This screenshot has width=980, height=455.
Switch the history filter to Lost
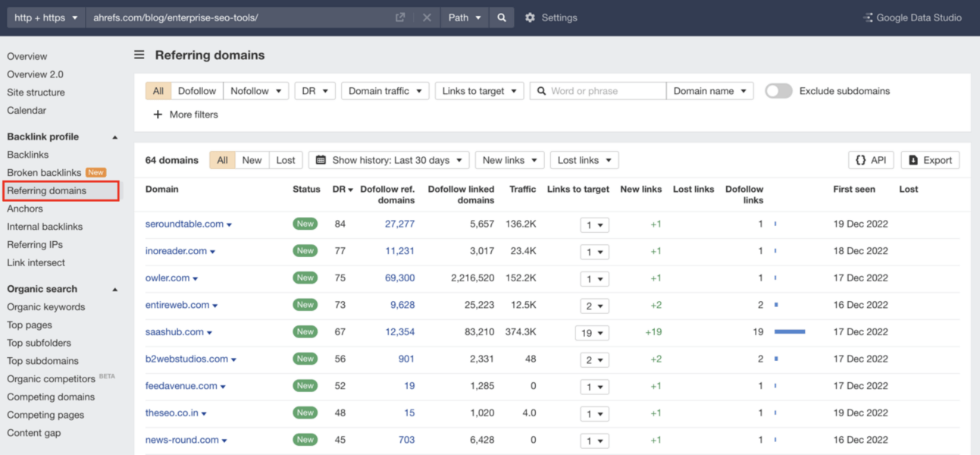(x=286, y=160)
